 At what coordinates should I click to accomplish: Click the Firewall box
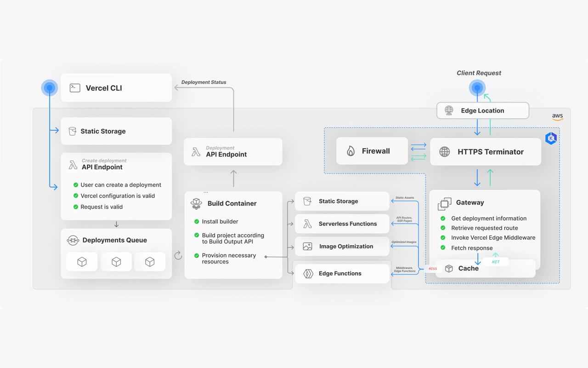[x=372, y=151]
